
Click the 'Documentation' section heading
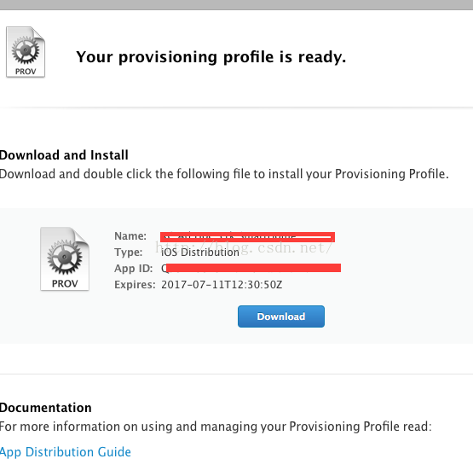click(x=45, y=408)
